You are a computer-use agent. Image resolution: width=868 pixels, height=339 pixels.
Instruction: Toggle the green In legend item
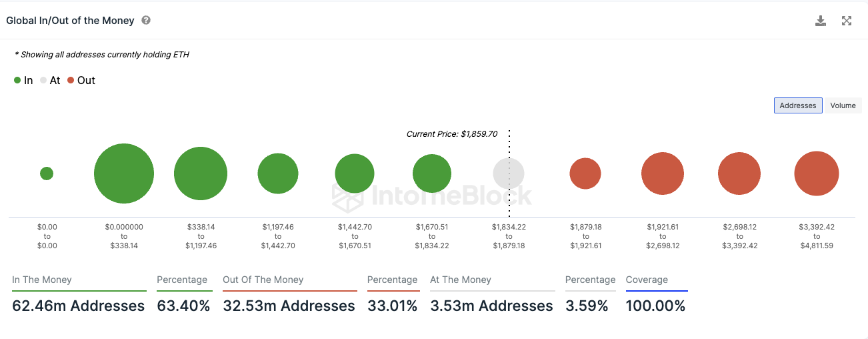point(23,80)
